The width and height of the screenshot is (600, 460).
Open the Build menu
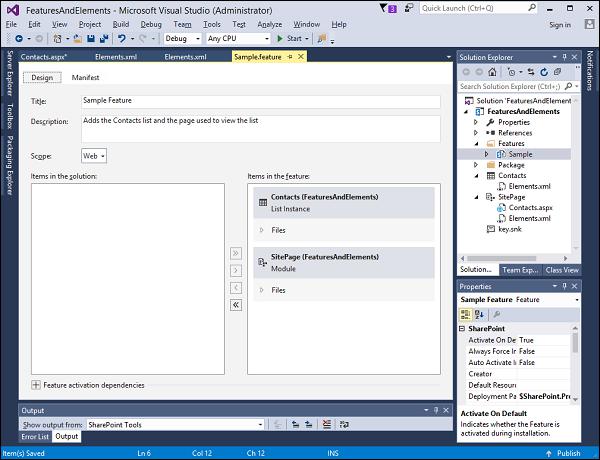(x=121, y=24)
